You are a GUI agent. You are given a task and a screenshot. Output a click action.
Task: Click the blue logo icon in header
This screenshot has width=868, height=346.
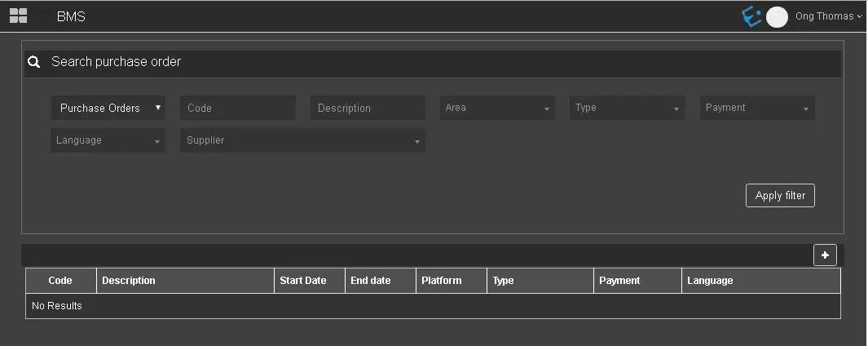coord(751,16)
